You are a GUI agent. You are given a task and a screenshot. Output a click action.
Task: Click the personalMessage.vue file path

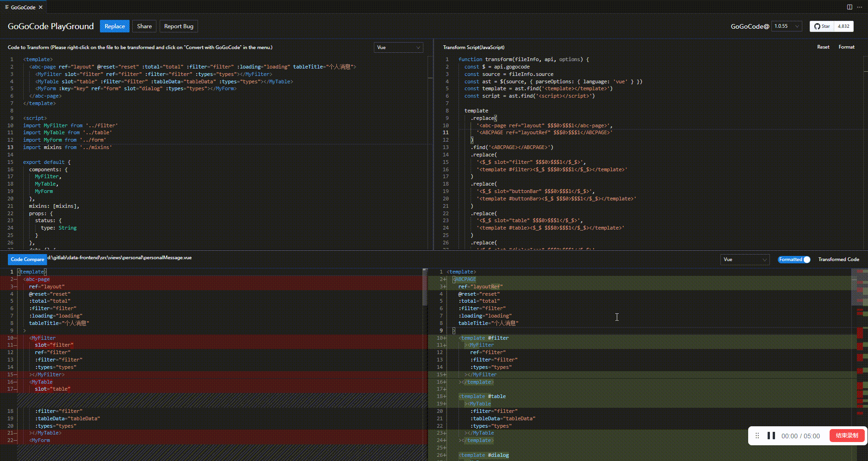pyautogui.click(x=119, y=257)
